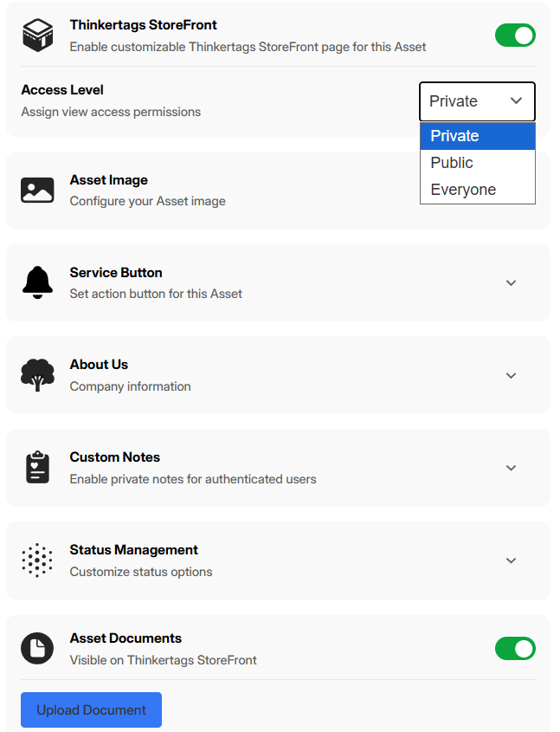Viewport: 560px width, 732px height.
Task: Click the About Us tree icon
Action: pyautogui.click(x=37, y=374)
